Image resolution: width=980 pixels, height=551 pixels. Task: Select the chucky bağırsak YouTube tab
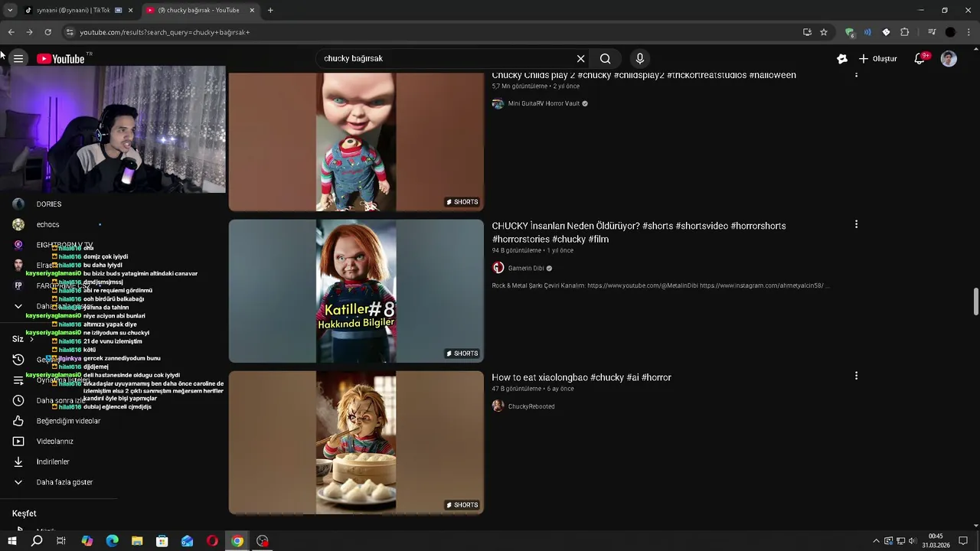(199, 10)
